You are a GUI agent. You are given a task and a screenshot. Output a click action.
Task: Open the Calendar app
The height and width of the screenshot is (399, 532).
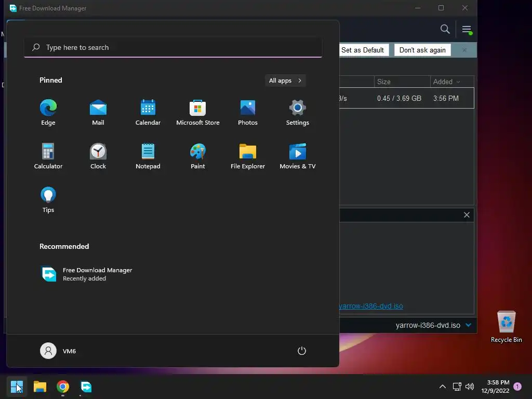pyautogui.click(x=148, y=113)
